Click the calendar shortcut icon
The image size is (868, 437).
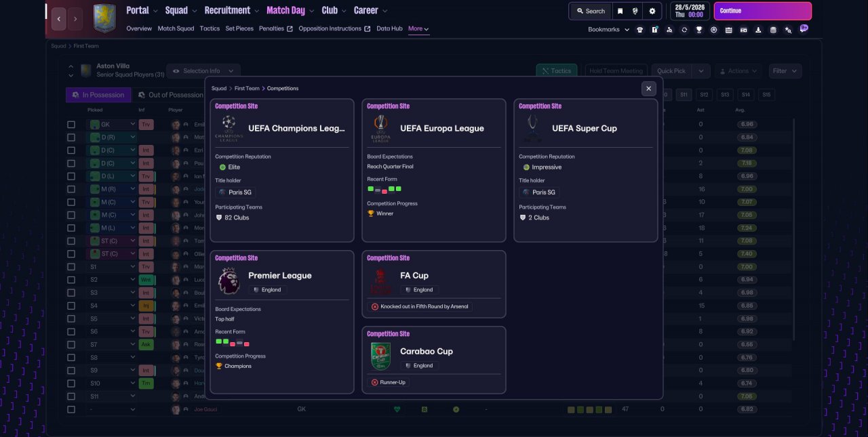click(728, 30)
